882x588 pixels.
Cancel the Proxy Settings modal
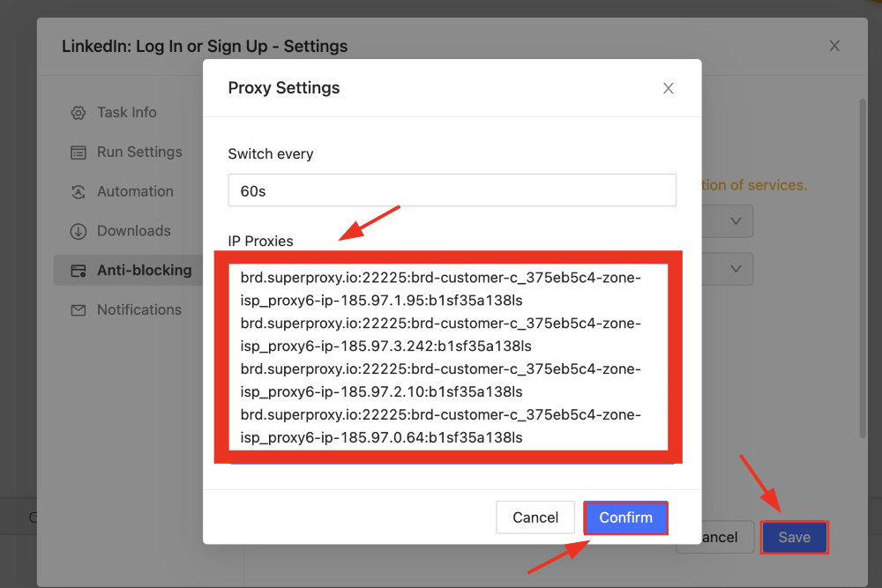[535, 517]
